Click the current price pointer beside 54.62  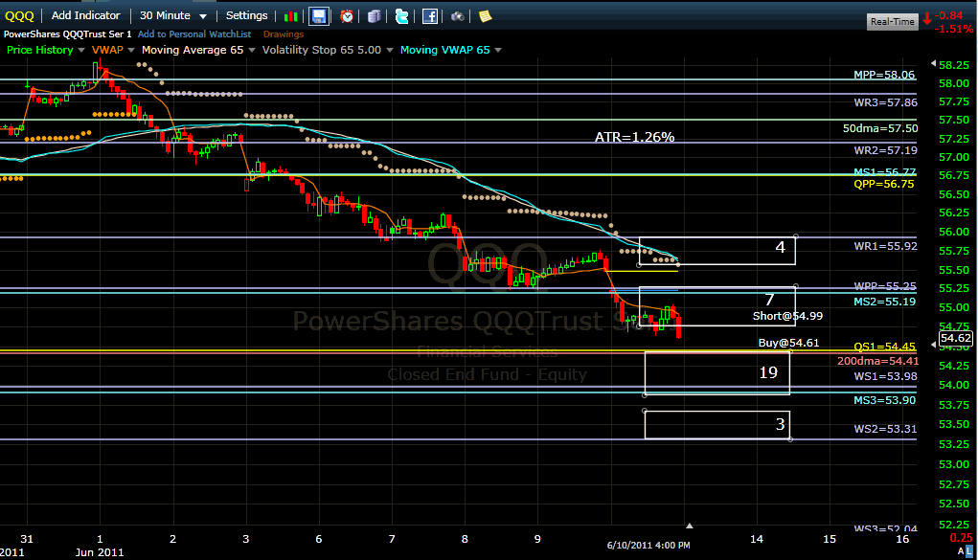pyautogui.click(x=933, y=345)
